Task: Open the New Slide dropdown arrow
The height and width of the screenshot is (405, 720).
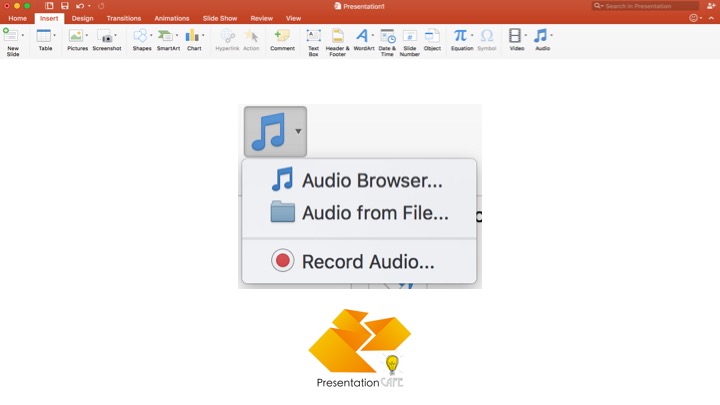Action: (23, 36)
